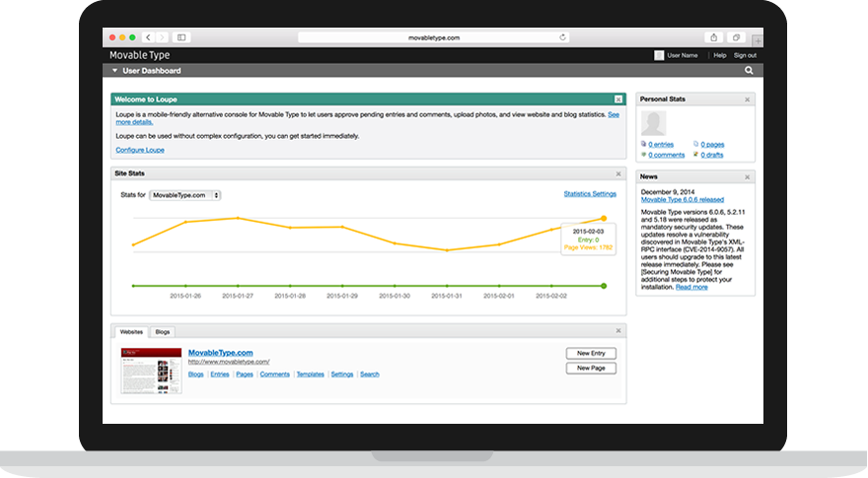Click the browser forward arrow
868x478 pixels.
(x=162, y=37)
